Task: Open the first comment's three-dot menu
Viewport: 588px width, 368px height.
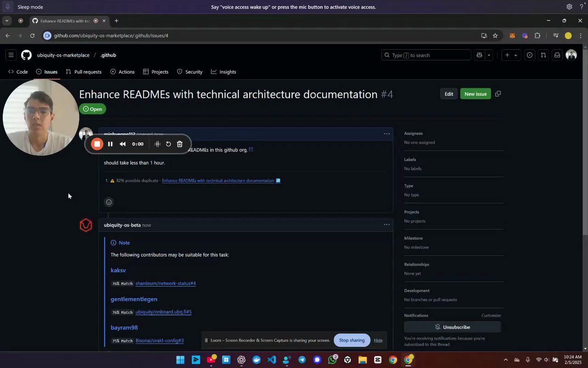Action: [x=387, y=134]
